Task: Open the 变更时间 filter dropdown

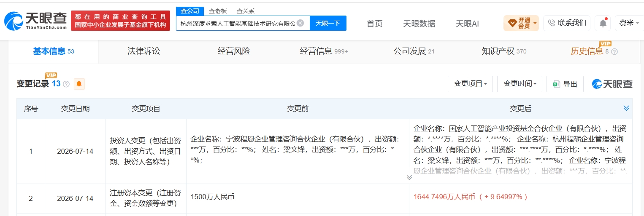Action: (x=520, y=84)
